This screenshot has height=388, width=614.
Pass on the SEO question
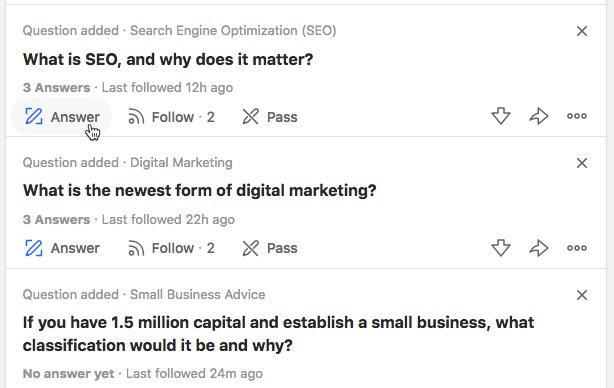(x=270, y=117)
